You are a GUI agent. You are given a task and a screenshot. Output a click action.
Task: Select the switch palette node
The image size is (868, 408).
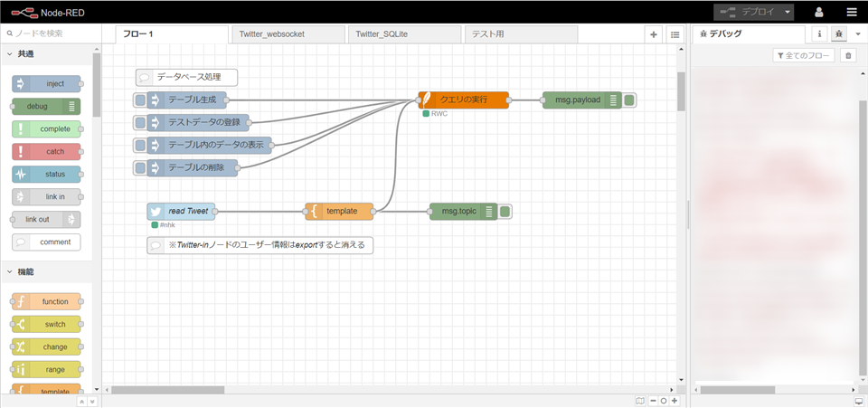(x=46, y=325)
